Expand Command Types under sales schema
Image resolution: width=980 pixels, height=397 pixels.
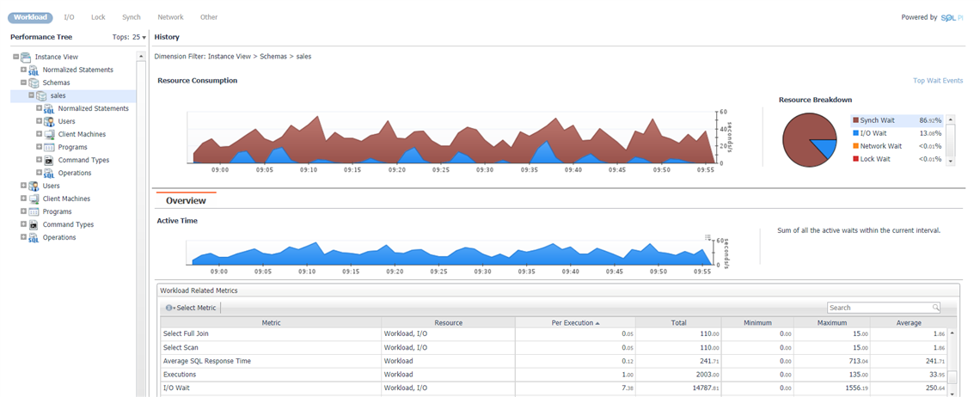(x=39, y=160)
